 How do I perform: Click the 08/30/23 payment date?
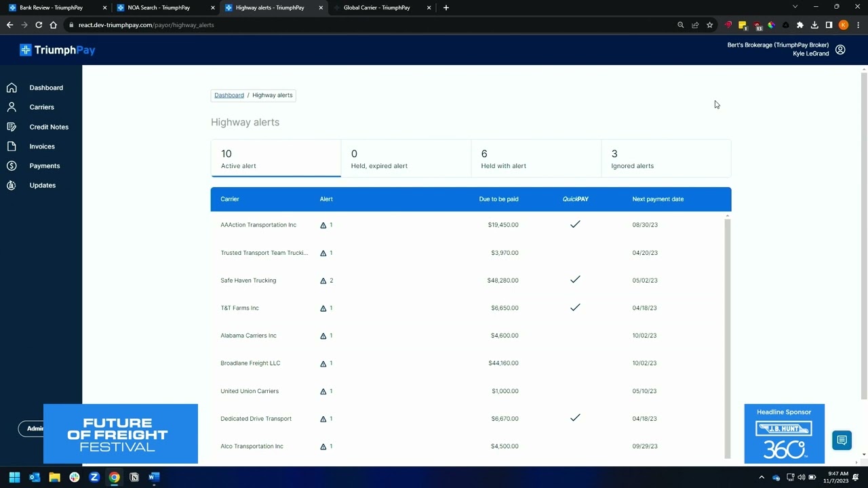tap(645, 225)
